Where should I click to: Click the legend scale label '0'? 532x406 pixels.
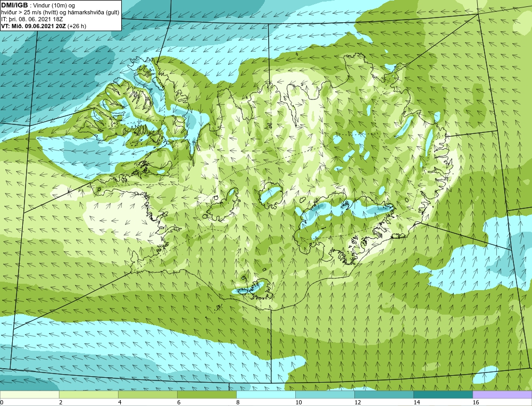tap(2, 402)
